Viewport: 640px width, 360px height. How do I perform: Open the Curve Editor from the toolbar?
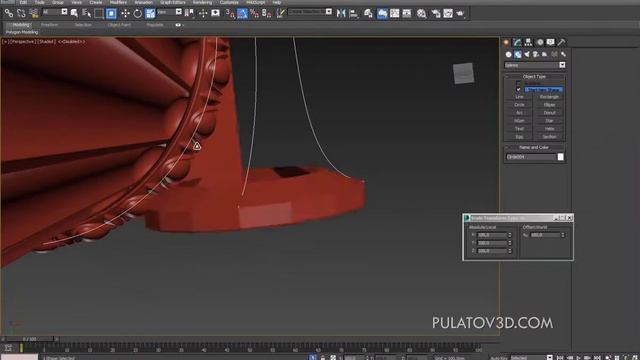(x=394, y=13)
